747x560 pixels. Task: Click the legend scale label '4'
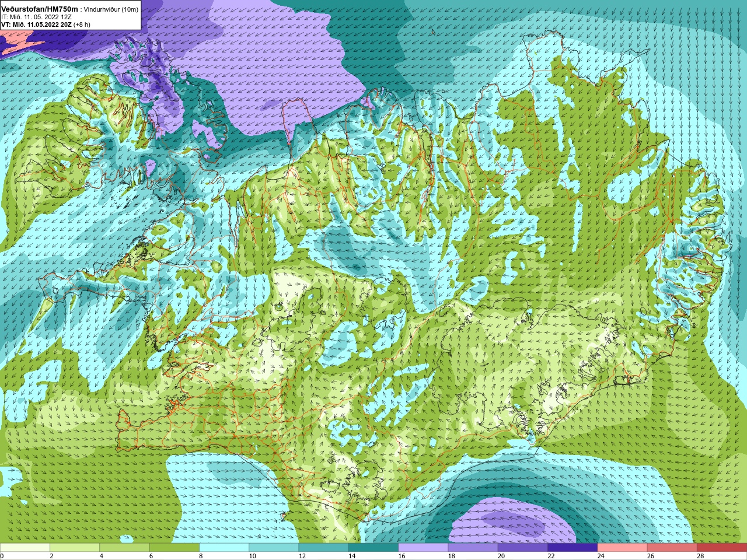[x=102, y=556]
